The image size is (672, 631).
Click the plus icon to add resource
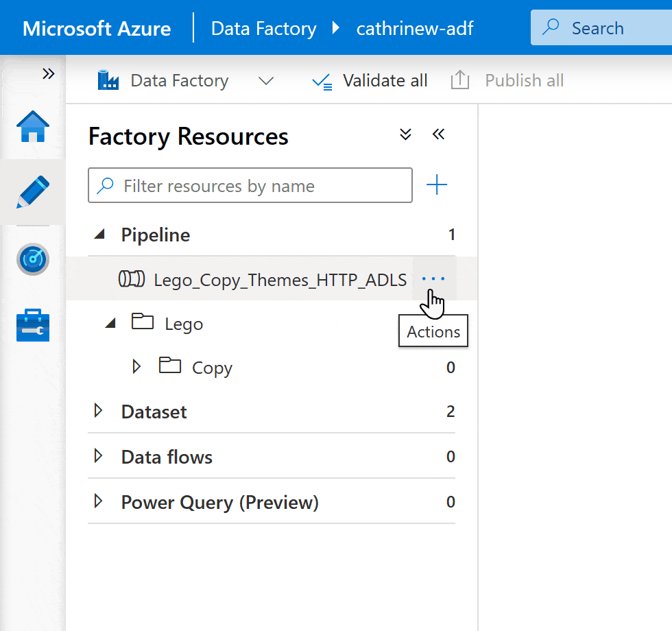pos(437,185)
